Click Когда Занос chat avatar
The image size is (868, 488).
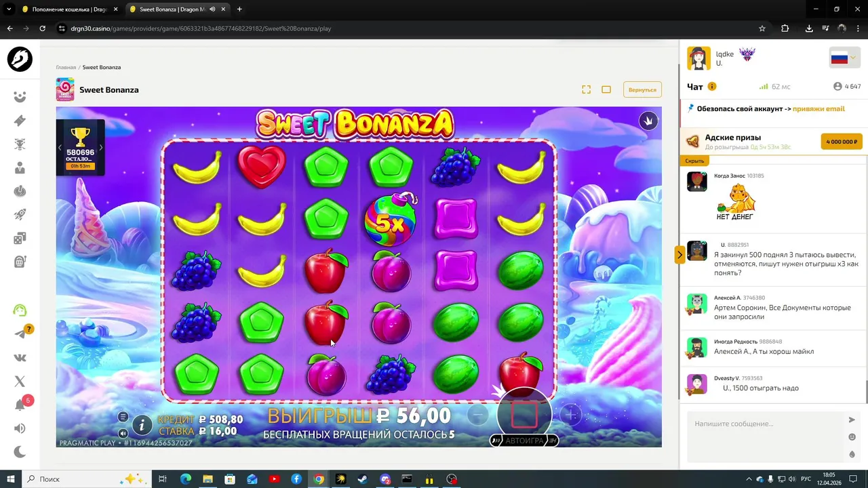coord(697,182)
